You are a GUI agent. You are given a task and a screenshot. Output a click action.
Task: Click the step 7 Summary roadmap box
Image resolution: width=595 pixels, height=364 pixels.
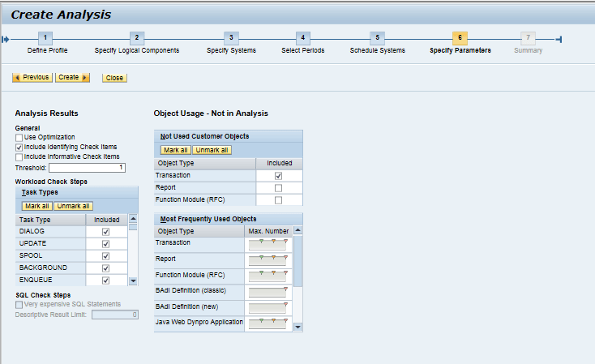529,38
